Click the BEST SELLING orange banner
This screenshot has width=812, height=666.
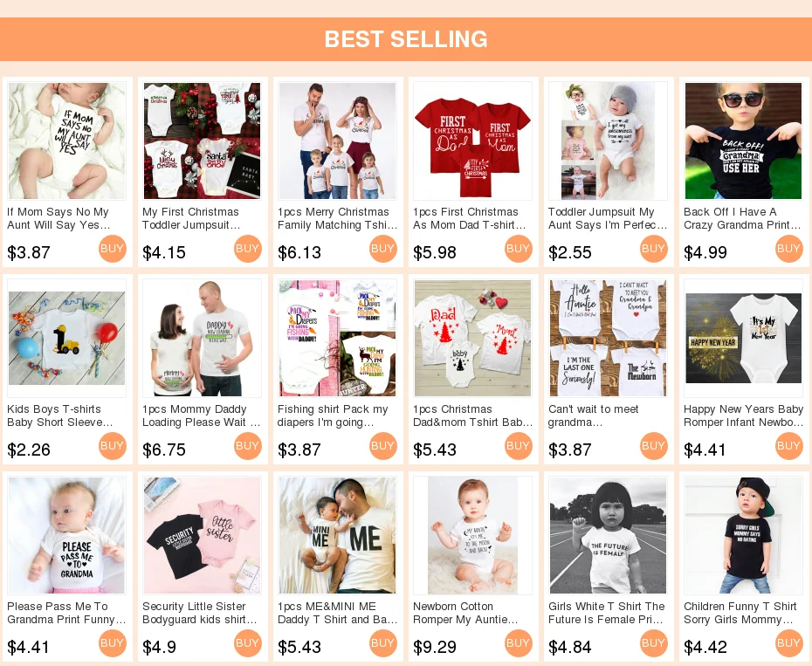[406, 39]
